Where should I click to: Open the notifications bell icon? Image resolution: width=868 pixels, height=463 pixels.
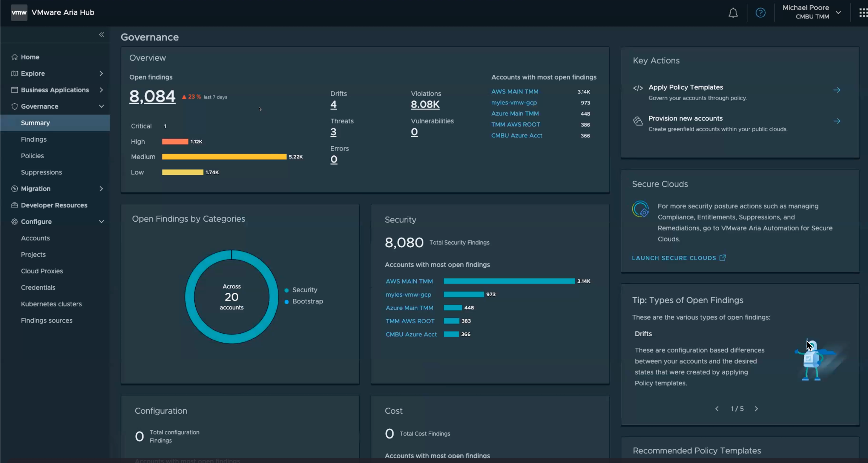[733, 13]
